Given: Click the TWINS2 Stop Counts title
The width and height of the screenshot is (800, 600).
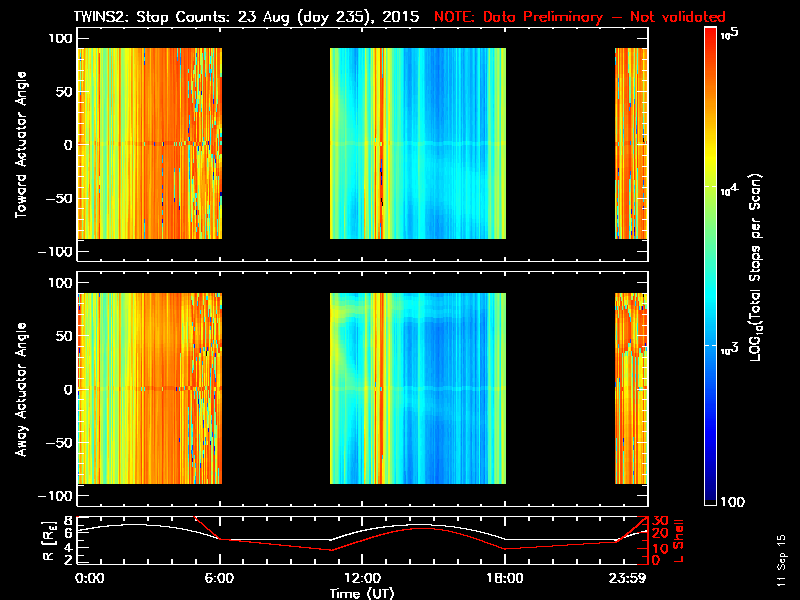Looking at the screenshot, I should 246,17.
